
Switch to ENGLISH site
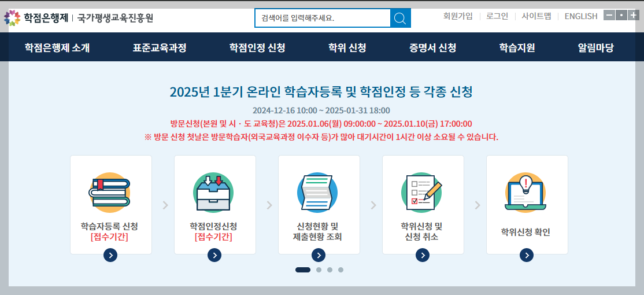581,16
